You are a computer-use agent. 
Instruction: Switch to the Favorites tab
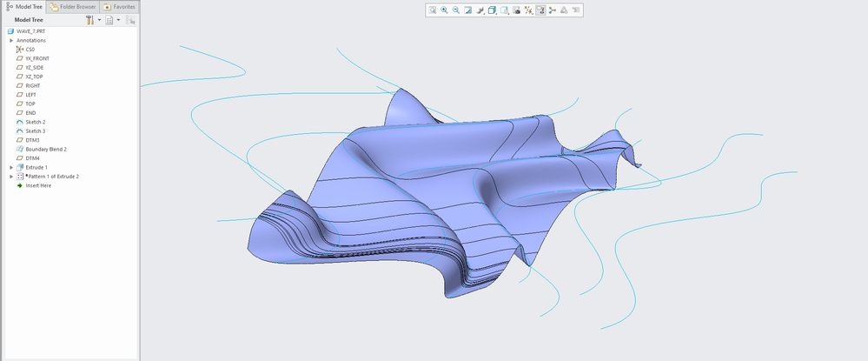point(119,6)
